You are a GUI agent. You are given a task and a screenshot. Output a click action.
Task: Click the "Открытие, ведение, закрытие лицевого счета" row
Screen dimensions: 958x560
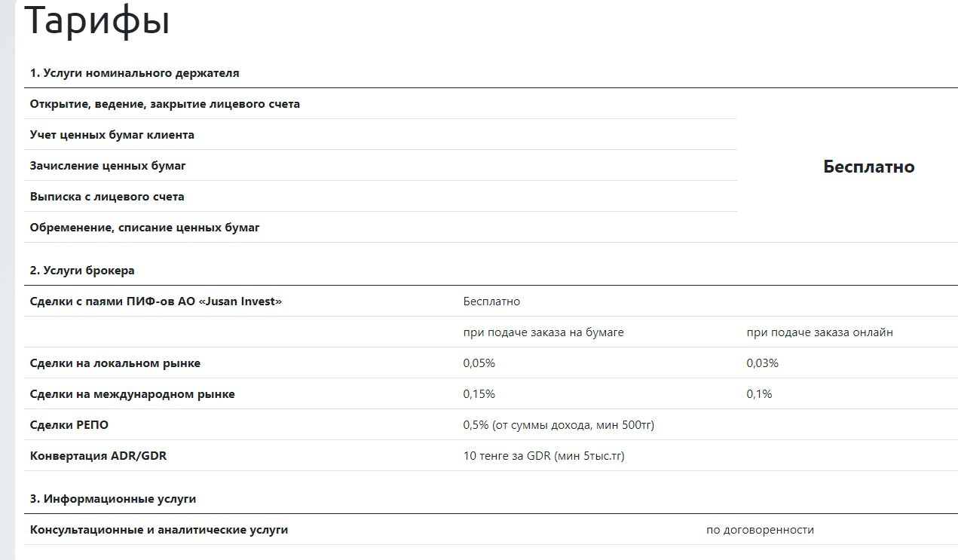click(x=164, y=104)
